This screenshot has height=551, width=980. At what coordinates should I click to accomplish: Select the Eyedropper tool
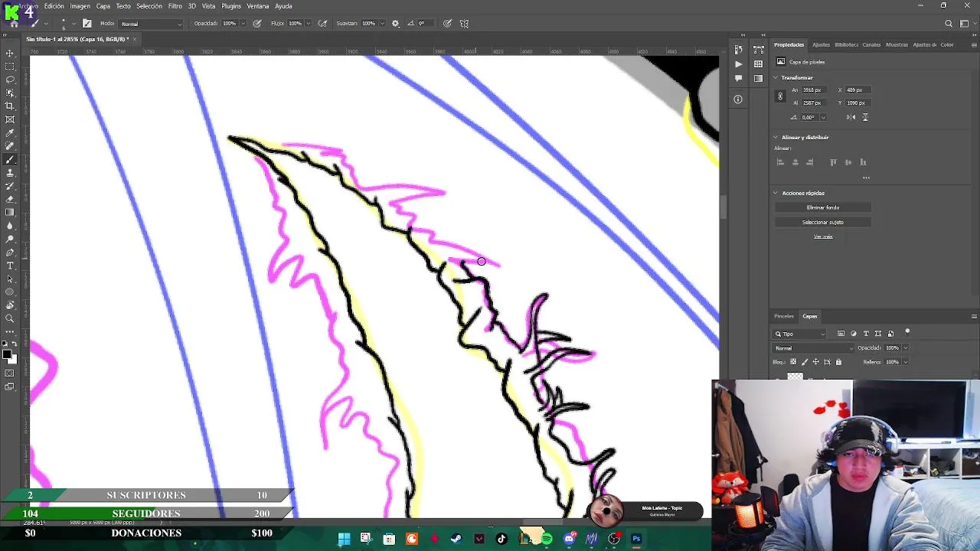pos(10,133)
